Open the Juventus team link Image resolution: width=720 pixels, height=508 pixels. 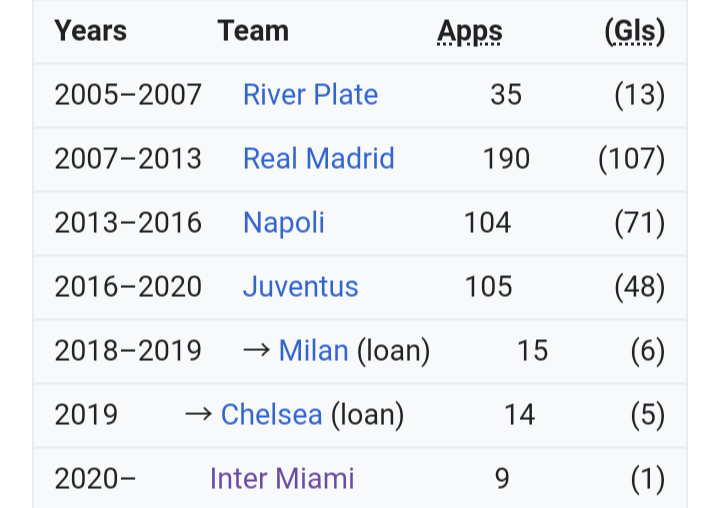point(300,287)
